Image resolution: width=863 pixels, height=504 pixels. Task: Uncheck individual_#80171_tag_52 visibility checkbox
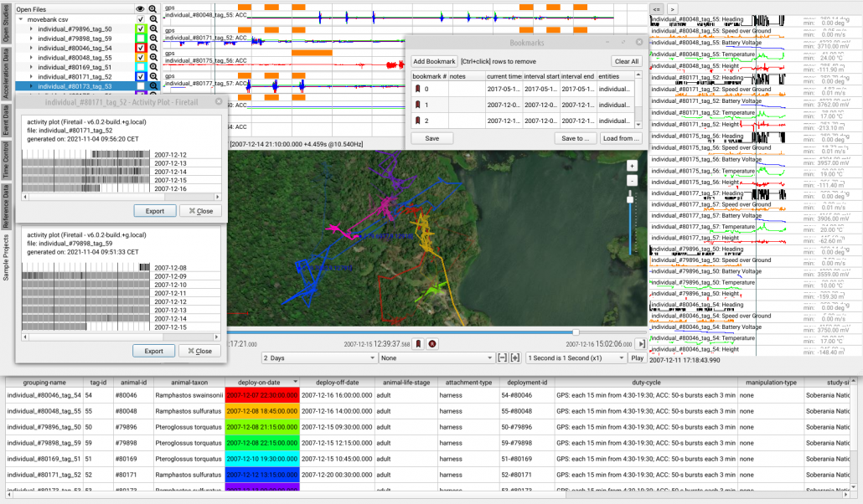pyautogui.click(x=141, y=76)
